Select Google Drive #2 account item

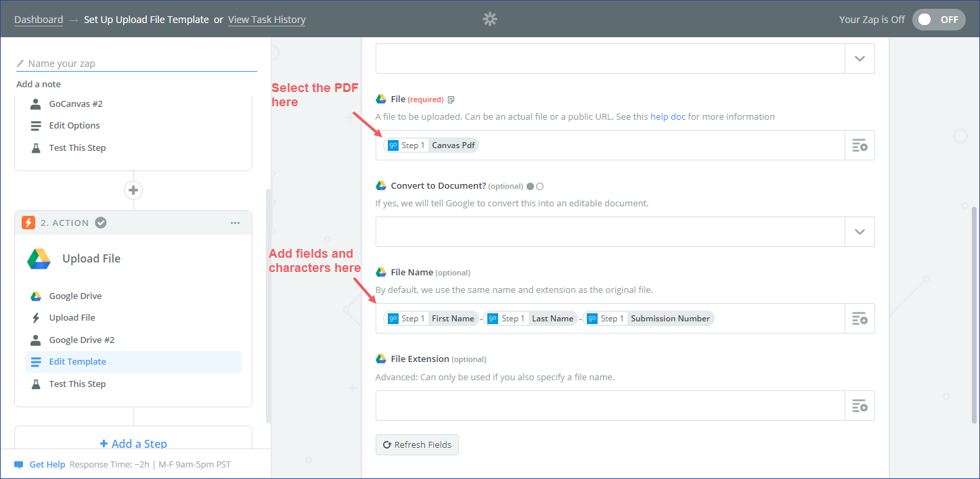point(81,340)
